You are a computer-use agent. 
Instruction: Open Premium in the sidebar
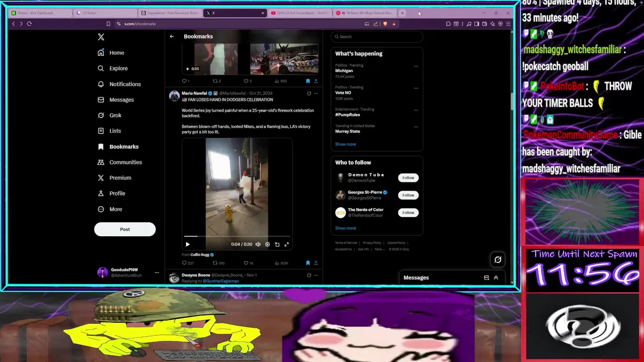click(115, 177)
